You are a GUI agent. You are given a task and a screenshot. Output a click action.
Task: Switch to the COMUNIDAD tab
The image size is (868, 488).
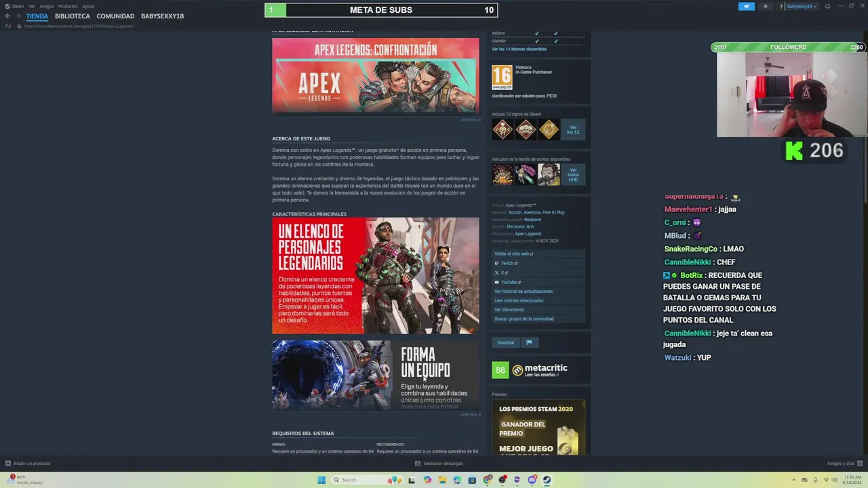pos(115,16)
